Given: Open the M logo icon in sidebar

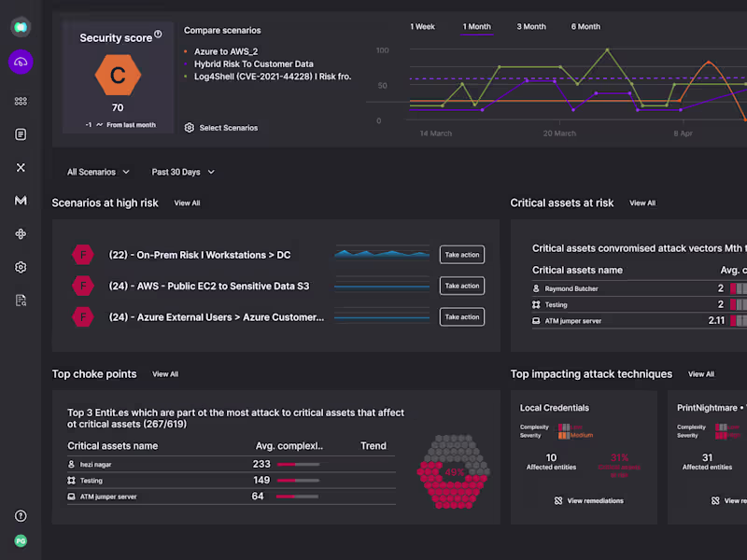Looking at the screenshot, I should [x=21, y=201].
